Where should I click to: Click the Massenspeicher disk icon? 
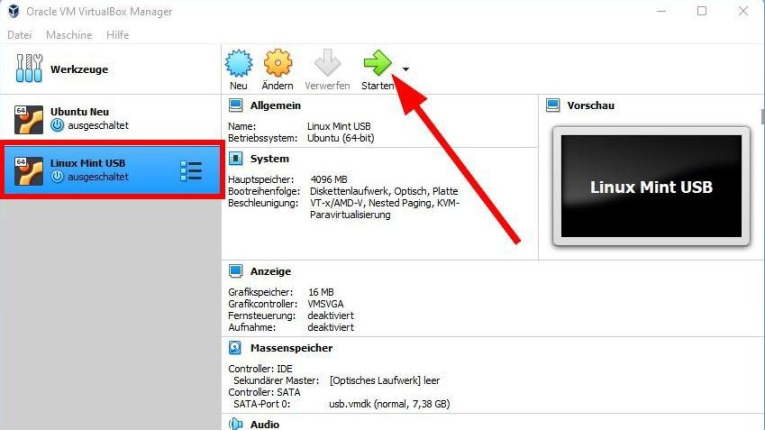[235, 348]
